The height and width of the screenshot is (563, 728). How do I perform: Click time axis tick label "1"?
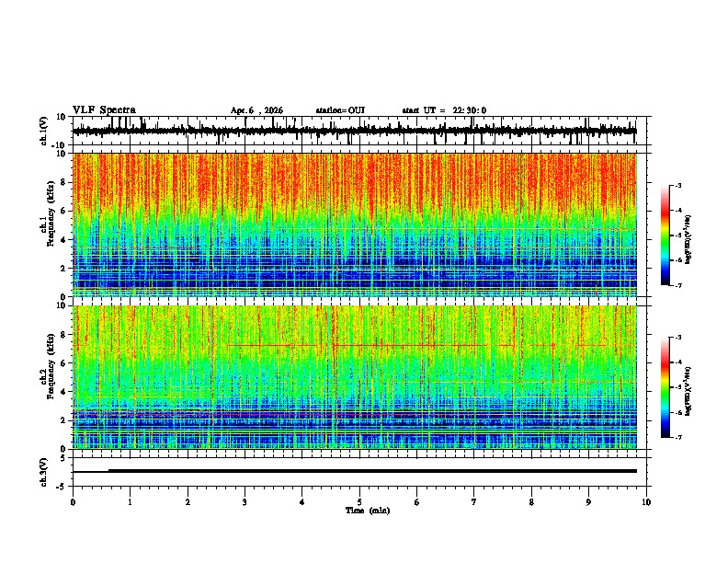[x=130, y=502]
